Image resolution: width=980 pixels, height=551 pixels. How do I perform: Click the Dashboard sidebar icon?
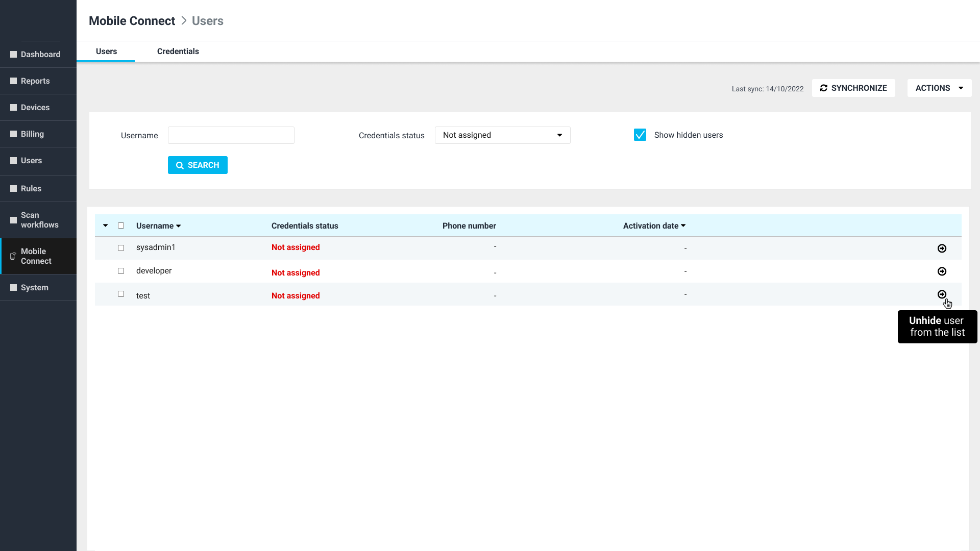[x=14, y=55]
